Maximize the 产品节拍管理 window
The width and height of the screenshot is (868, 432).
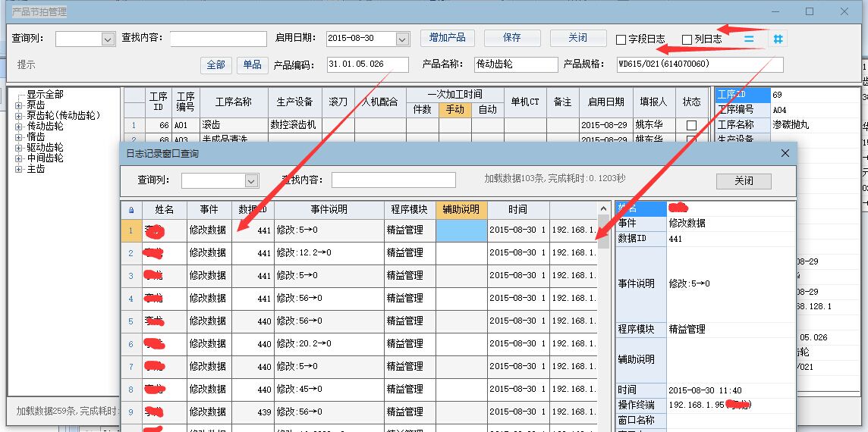pyautogui.click(x=810, y=11)
